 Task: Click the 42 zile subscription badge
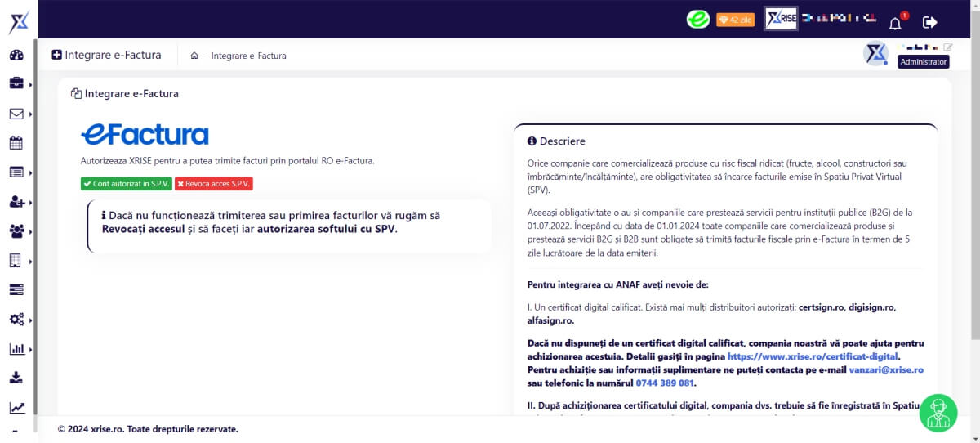tap(735, 20)
